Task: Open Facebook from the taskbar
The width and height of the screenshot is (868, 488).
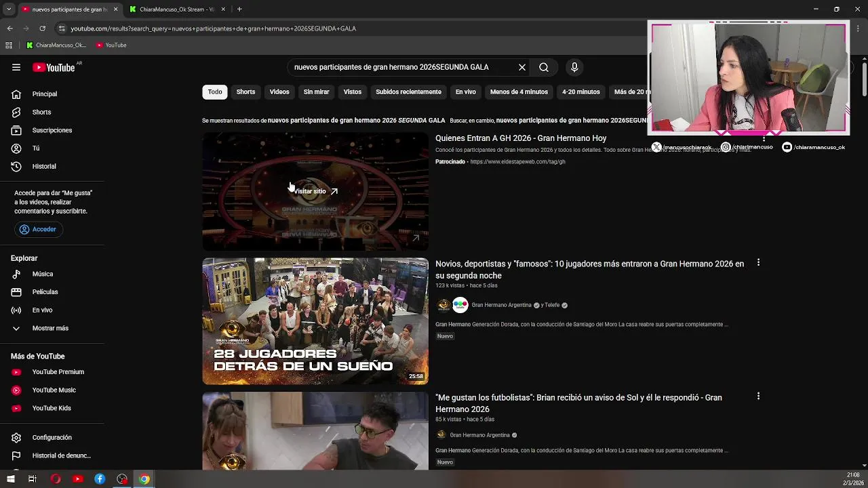Action: click(100, 479)
